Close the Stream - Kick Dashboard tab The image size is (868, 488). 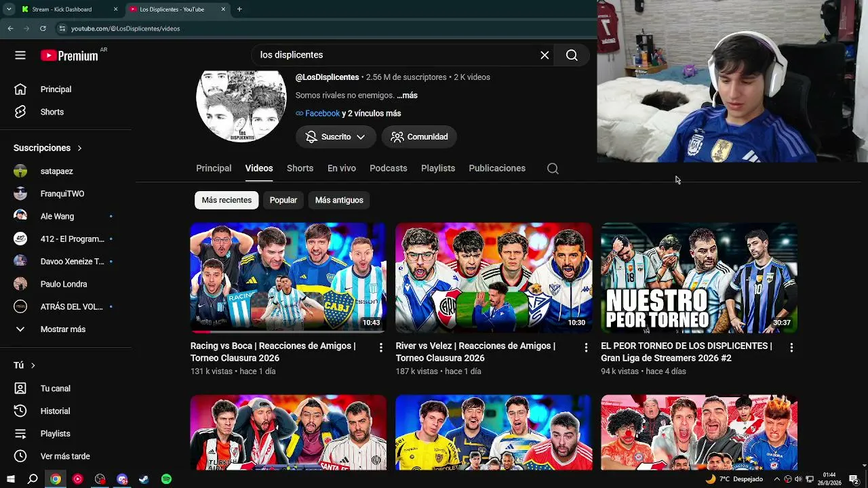pyautogui.click(x=115, y=9)
